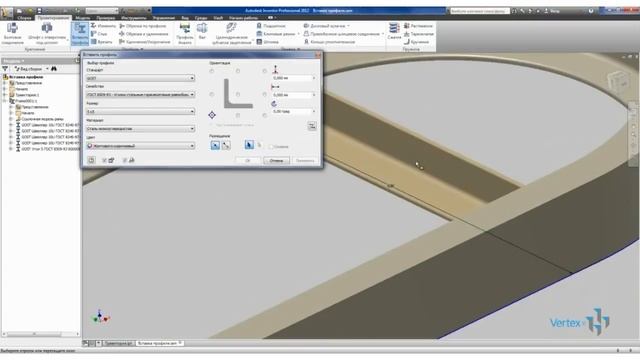Select the clevis pin with hole tool
This screenshot has width=640, height=360.
click(x=47, y=33)
